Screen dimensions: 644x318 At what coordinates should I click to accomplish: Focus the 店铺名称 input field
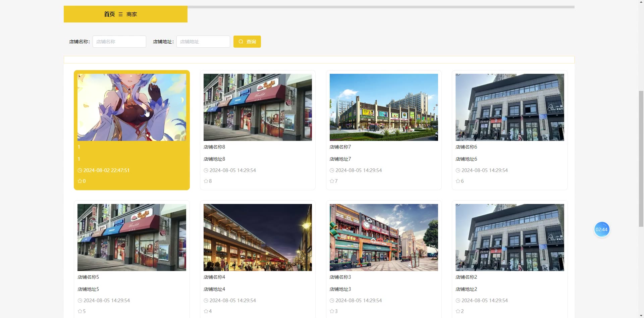tap(119, 42)
